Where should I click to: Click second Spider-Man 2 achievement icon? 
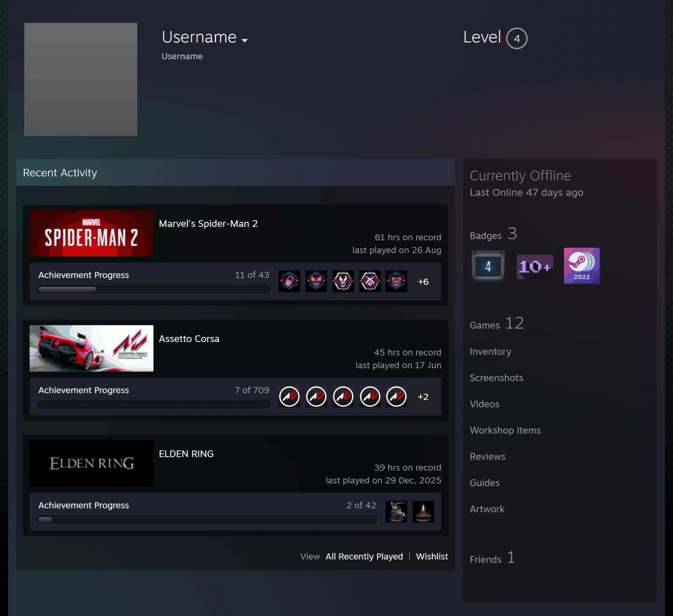click(316, 281)
